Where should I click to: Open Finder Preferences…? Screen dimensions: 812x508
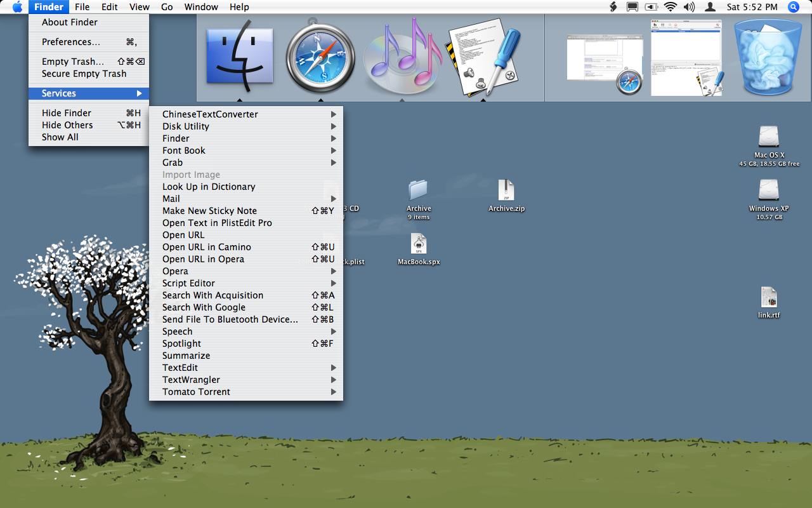click(x=89, y=42)
